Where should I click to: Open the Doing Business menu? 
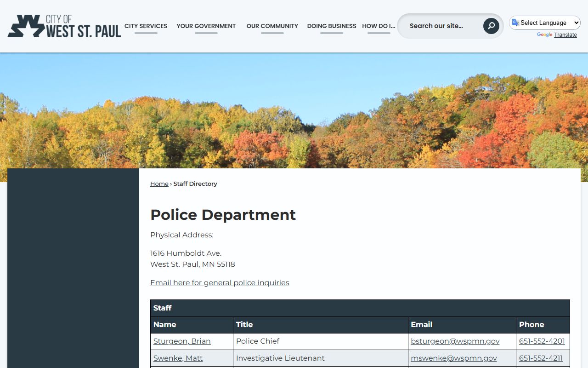point(332,26)
